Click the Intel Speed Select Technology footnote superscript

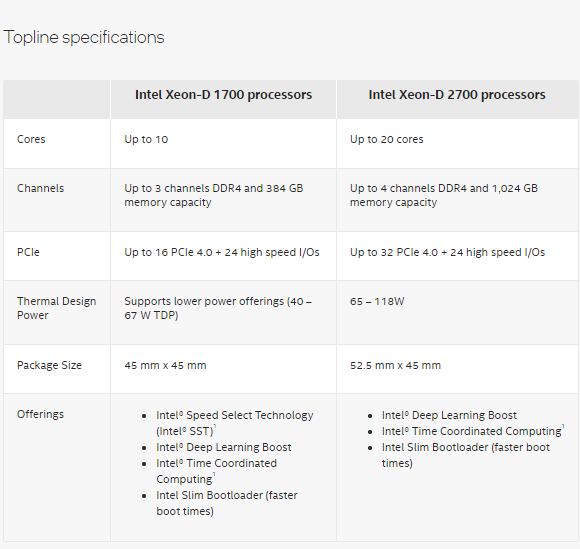pos(215,426)
